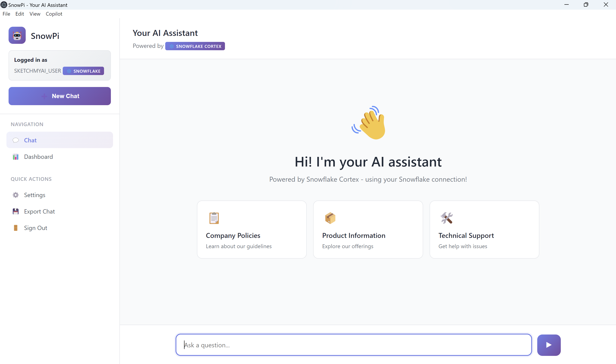Open the Edit menu
The image size is (616, 364).
(19, 14)
